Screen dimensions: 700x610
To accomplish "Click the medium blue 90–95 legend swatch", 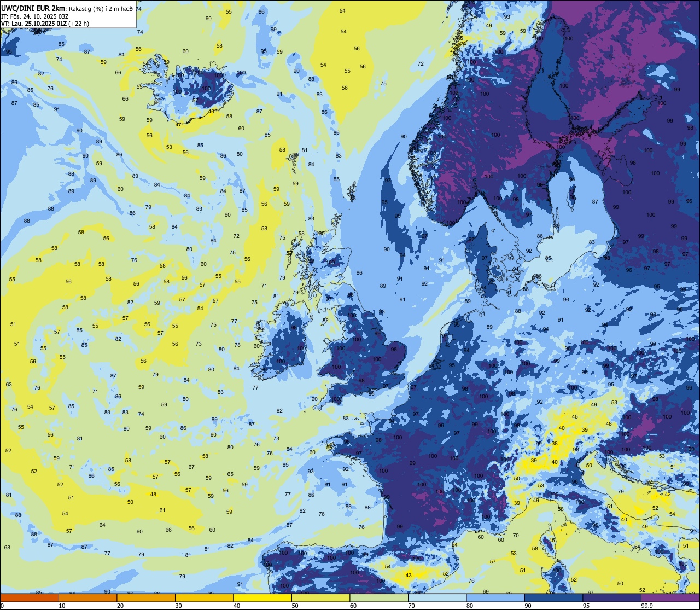I will pos(553,597).
